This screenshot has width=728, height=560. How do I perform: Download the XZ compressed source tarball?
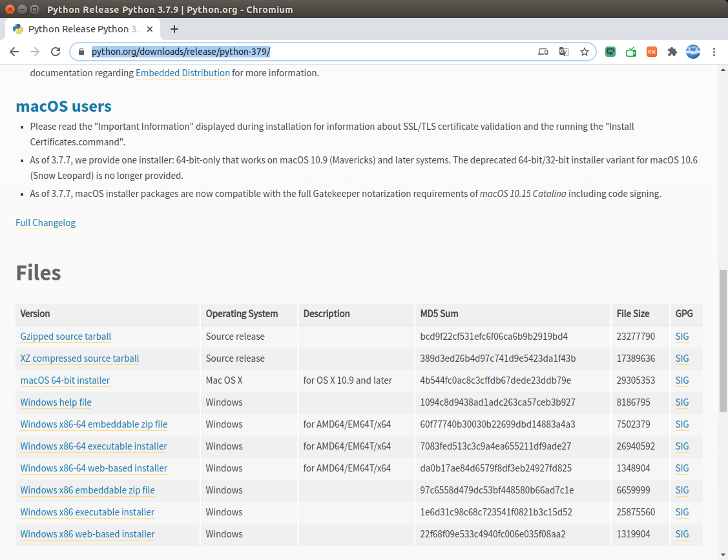79,358
